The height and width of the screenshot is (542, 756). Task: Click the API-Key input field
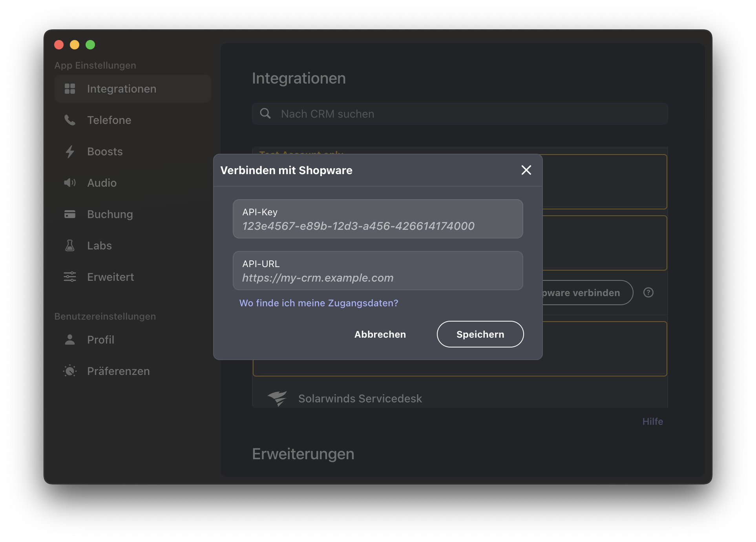(378, 219)
